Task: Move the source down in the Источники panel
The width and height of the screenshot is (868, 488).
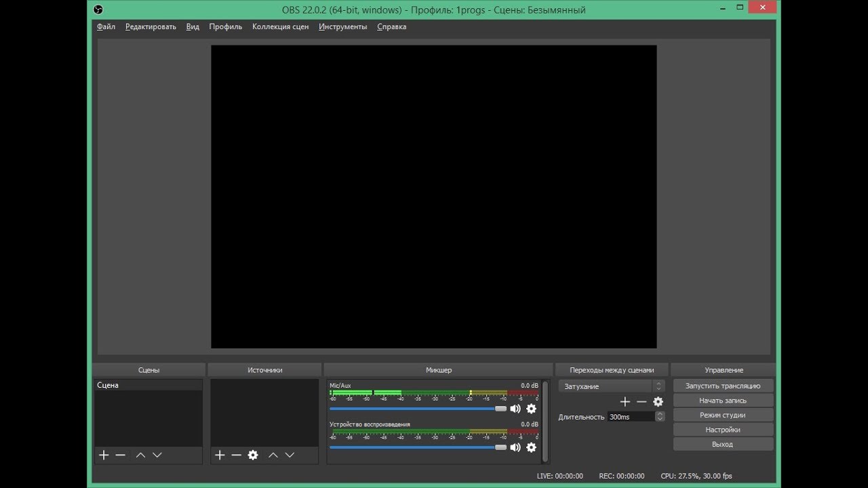Action: (290, 455)
